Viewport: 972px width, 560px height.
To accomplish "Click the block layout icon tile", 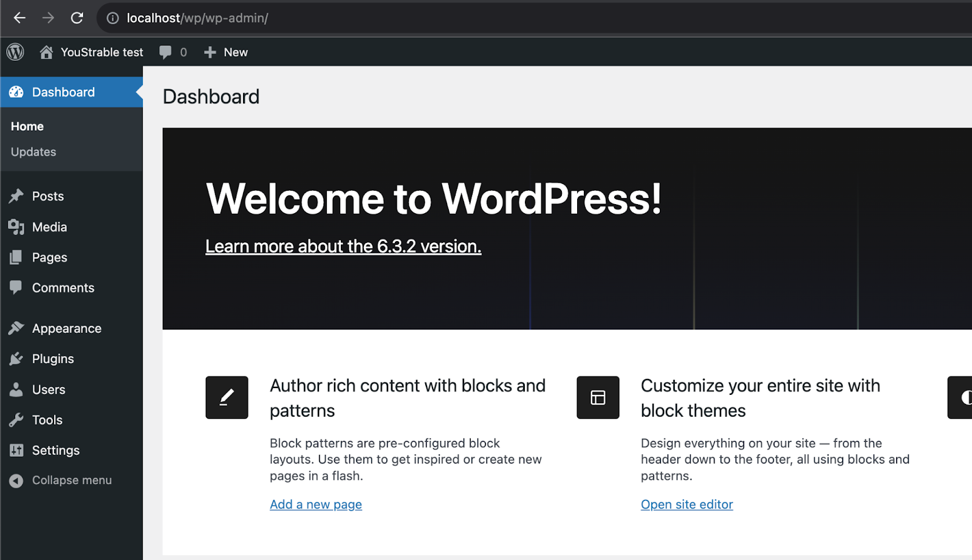I will pos(598,398).
